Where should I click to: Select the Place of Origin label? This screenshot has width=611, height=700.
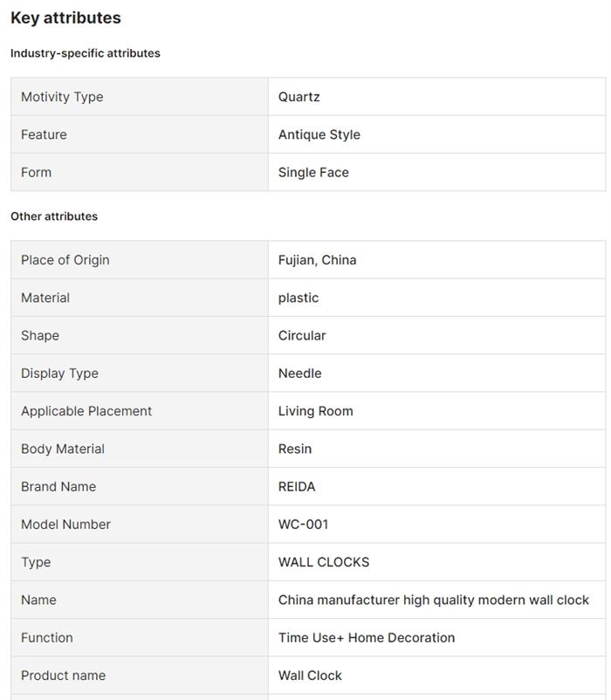[65, 260]
